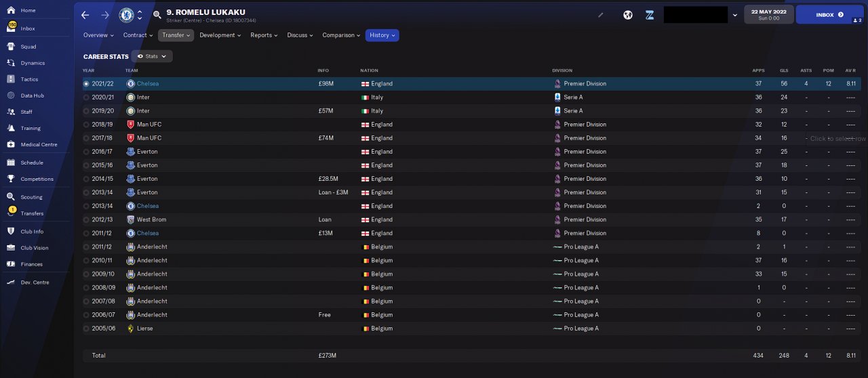This screenshot has height=378, width=868.
Task: Select the 2020/21 Inter row radio button
Action: pos(86,98)
